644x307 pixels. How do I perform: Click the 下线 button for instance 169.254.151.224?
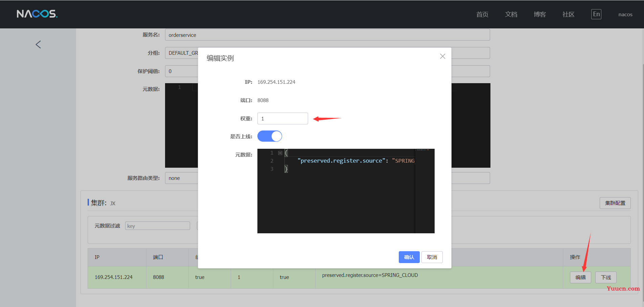pyautogui.click(x=606, y=277)
